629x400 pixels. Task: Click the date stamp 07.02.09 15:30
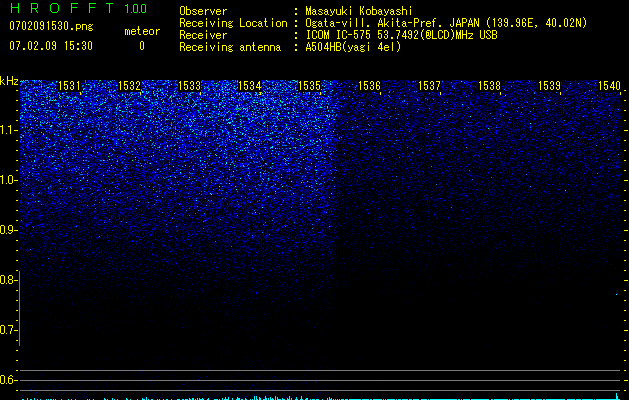point(51,46)
